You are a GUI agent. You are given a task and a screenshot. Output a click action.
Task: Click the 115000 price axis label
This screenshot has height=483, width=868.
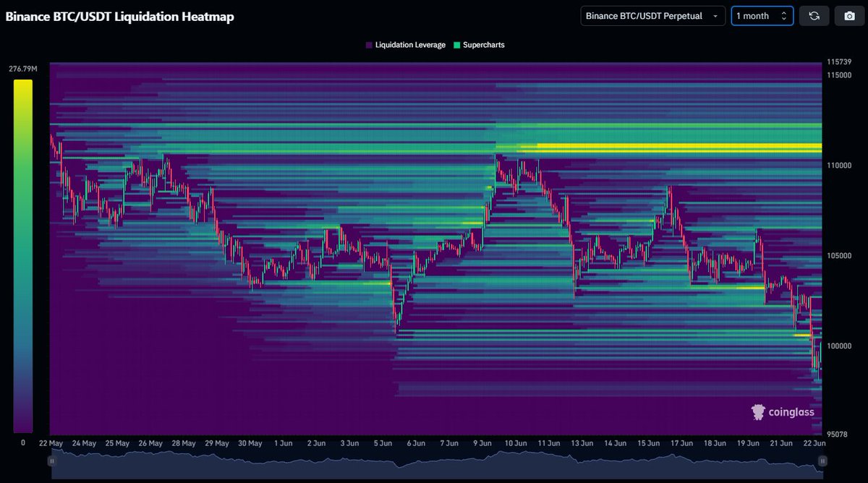tap(839, 75)
